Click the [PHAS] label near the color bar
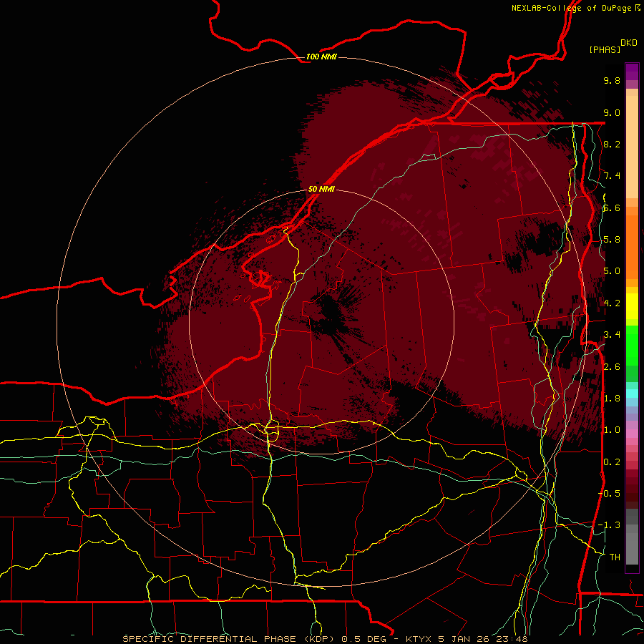 605,49
